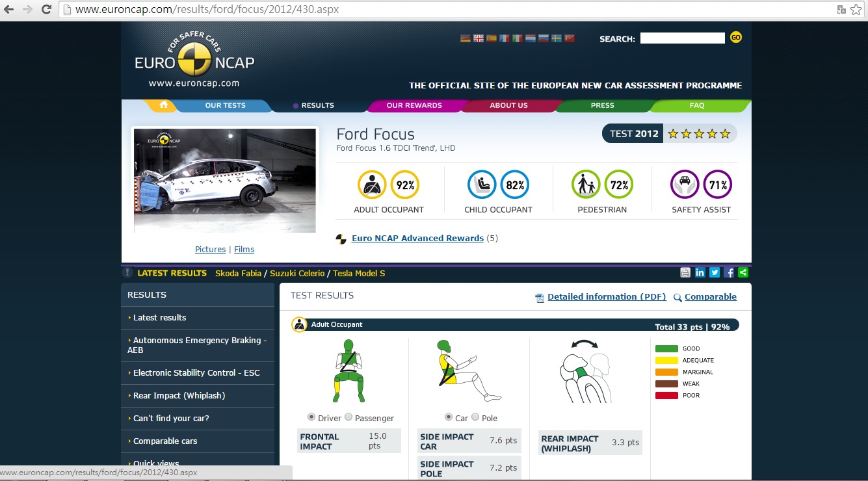Reload the page in the browser
Screen dimensions: 868x481
click(x=46, y=10)
